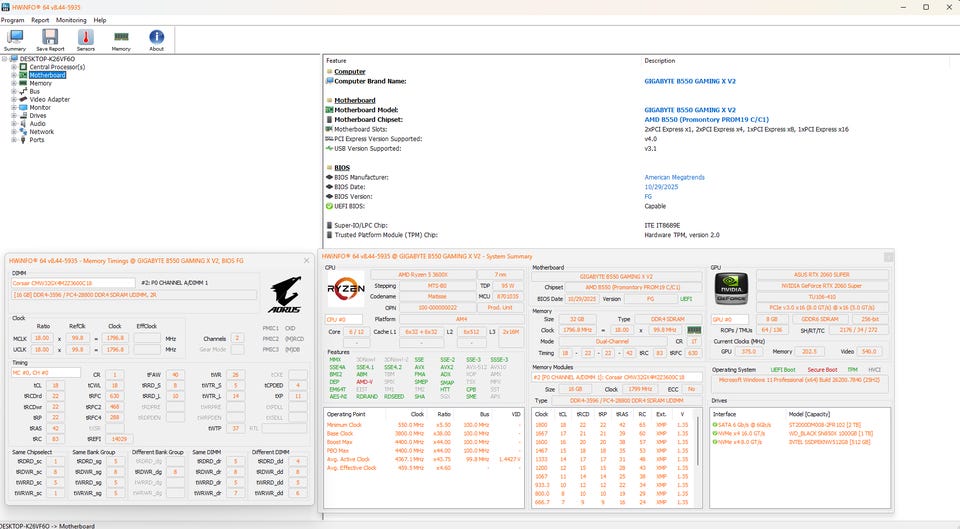The image size is (960, 529).
Task: Open Sensors via the thermometer icon
Action: 85,38
